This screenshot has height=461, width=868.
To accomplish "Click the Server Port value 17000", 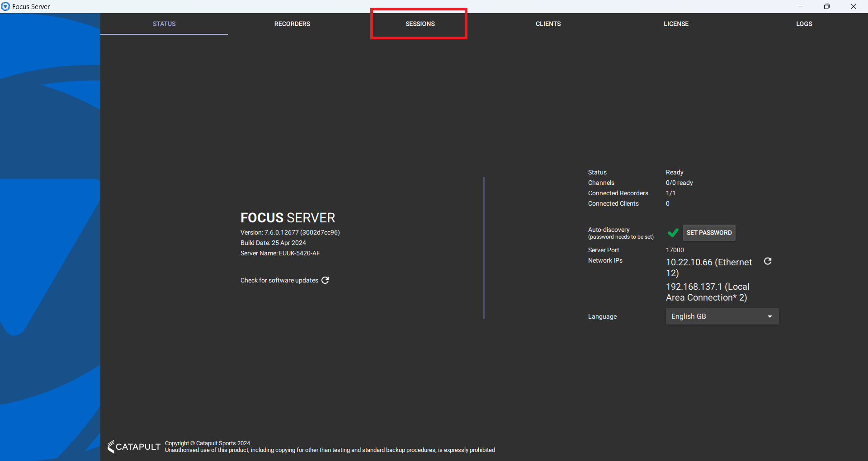I will point(675,250).
